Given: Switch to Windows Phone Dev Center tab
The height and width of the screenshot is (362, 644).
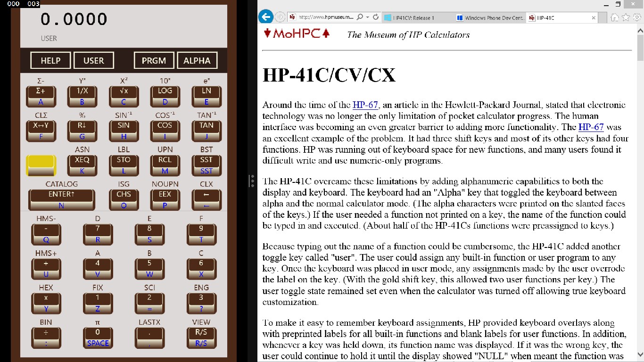Looking at the screenshot, I should [489, 18].
